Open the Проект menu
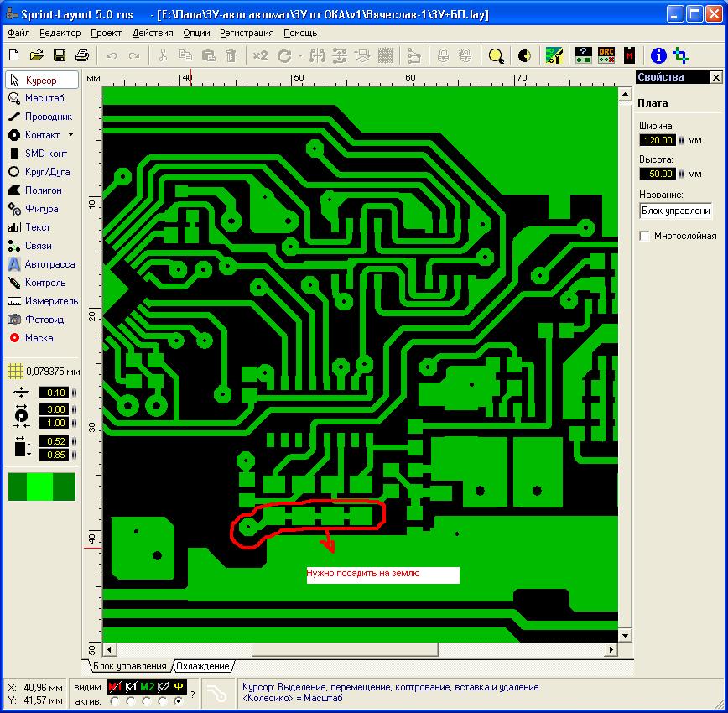Screen dimensions: 728x713 [x=107, y=33]
